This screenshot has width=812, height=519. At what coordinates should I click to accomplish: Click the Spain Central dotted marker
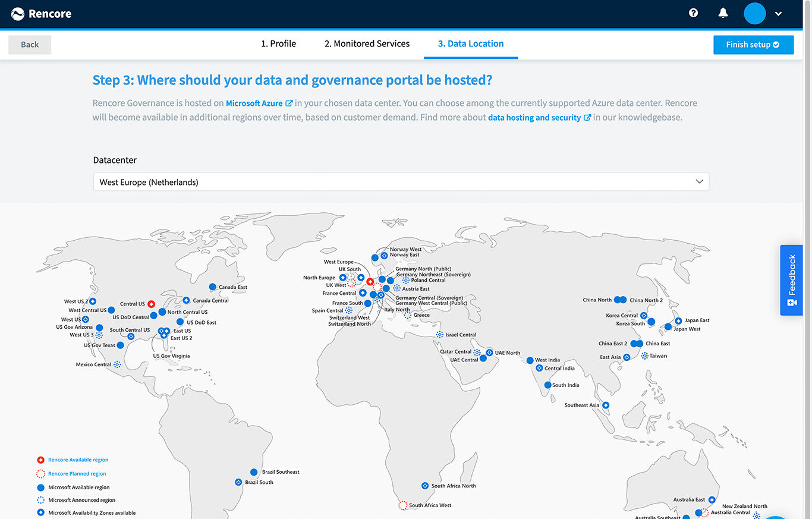tap(349, 310)
